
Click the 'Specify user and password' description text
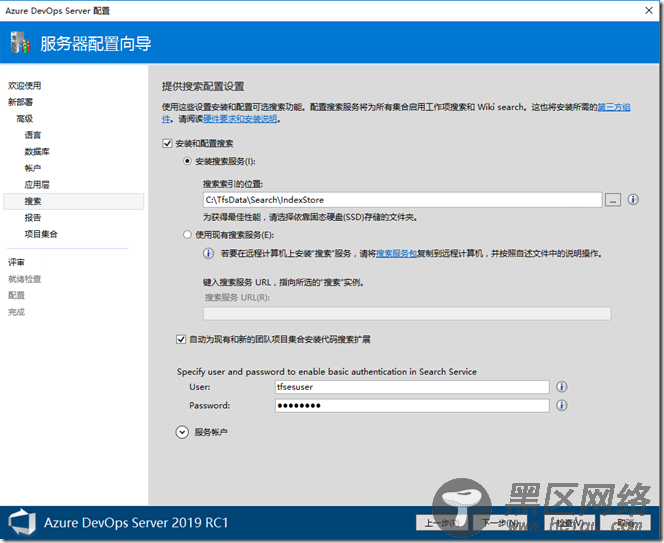click(326, 371)
